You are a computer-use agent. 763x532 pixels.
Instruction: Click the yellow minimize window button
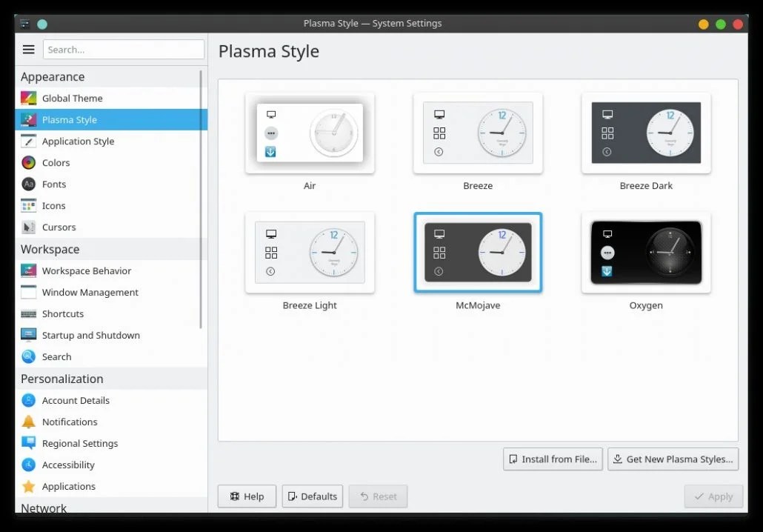703,24
